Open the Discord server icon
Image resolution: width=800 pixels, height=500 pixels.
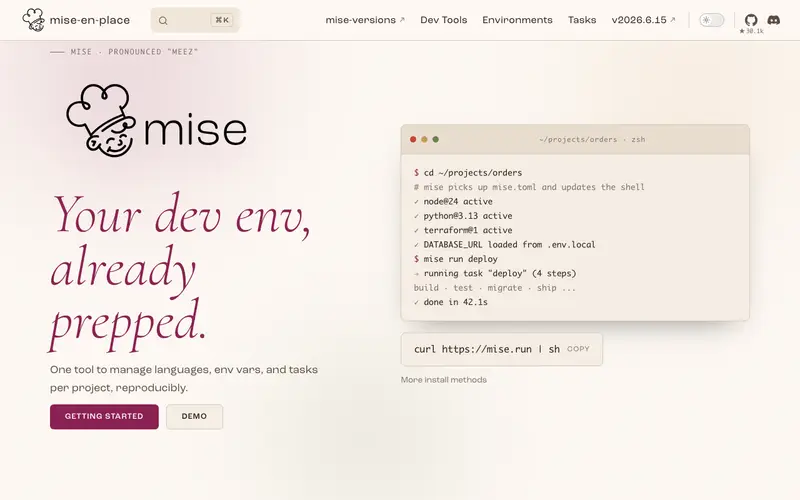pos(773,20)
